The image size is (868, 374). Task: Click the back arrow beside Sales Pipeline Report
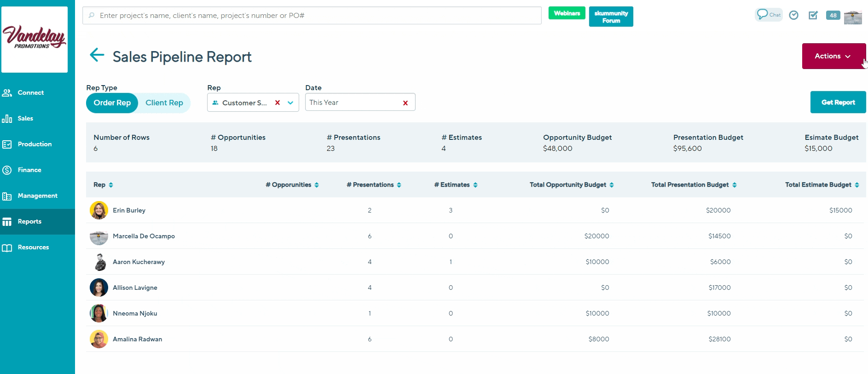(x=97, y=55)
